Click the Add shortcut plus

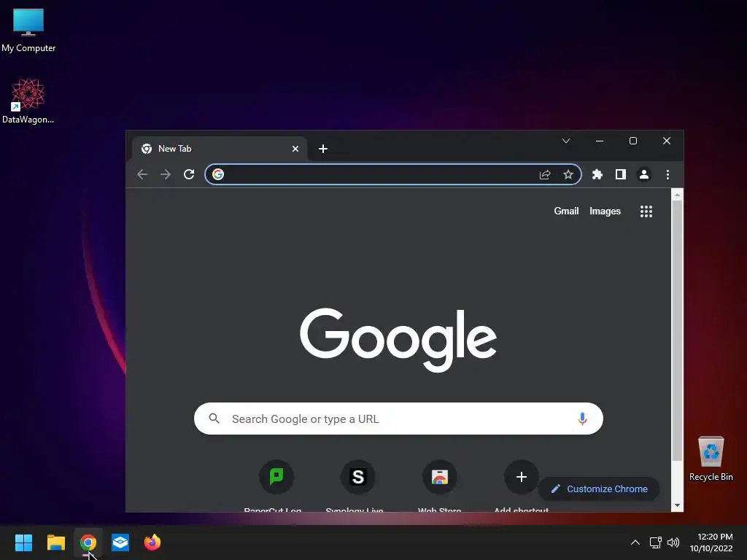[x=521, y=477]
